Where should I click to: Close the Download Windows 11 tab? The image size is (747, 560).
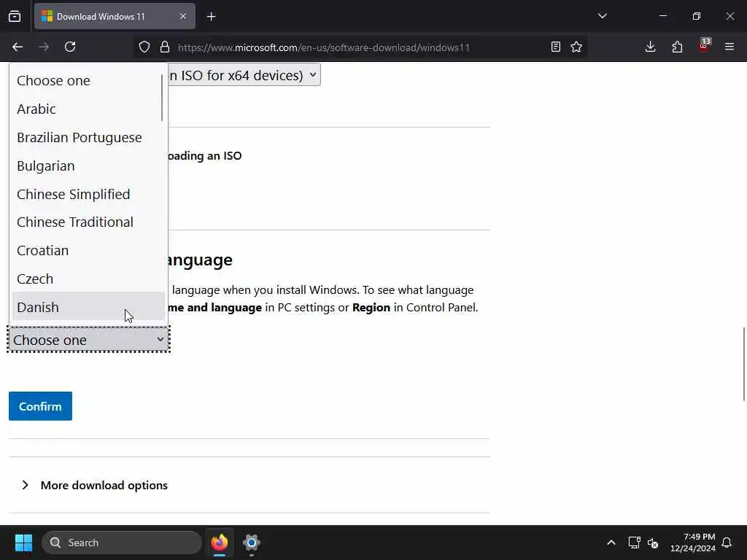183,16
